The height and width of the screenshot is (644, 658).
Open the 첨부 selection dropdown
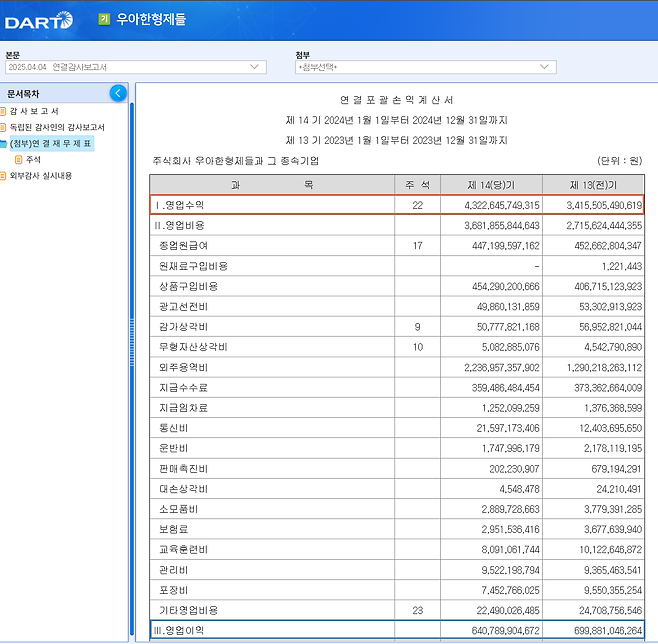426,67
